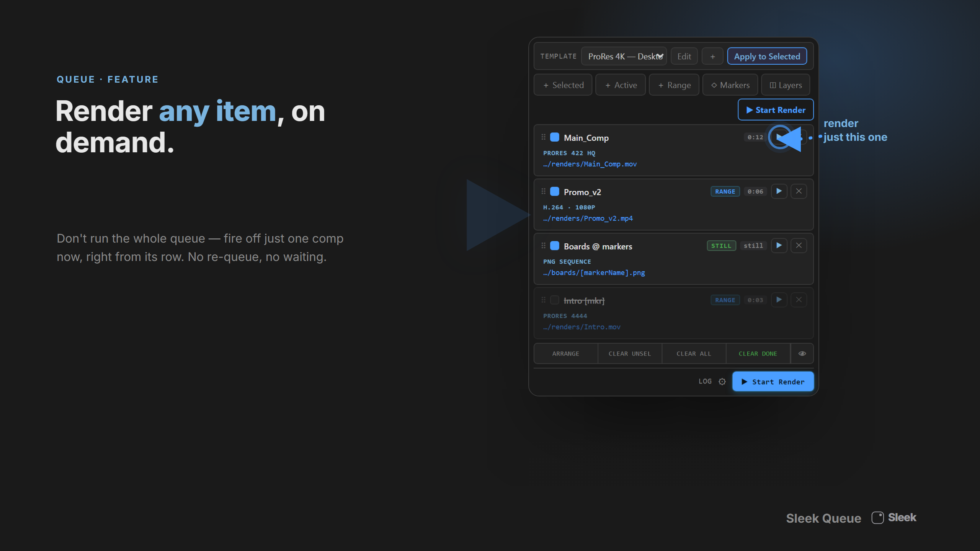Click the PNG SEQUENCE format label
980x551 pixels.
567,262
